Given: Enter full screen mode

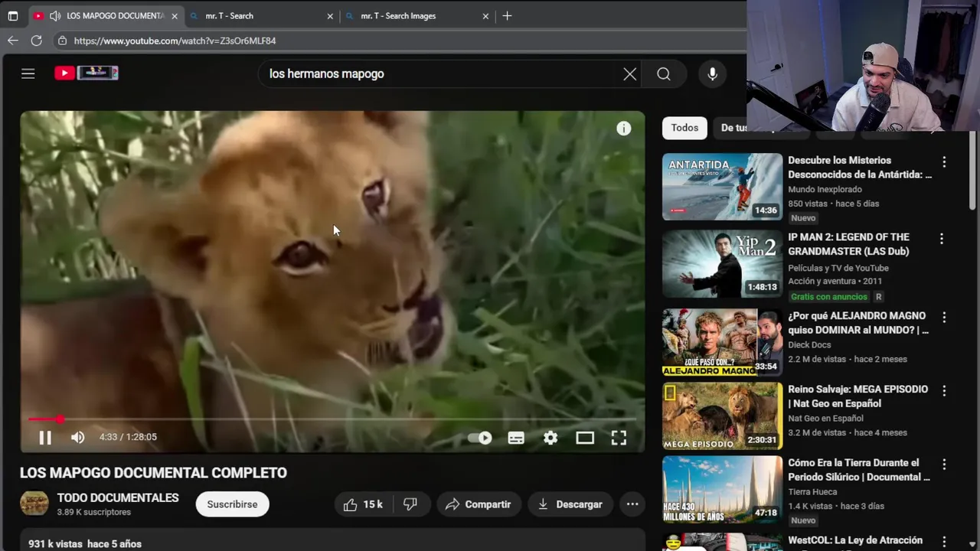Looking at the screenshot, I should tap(619, 438).
